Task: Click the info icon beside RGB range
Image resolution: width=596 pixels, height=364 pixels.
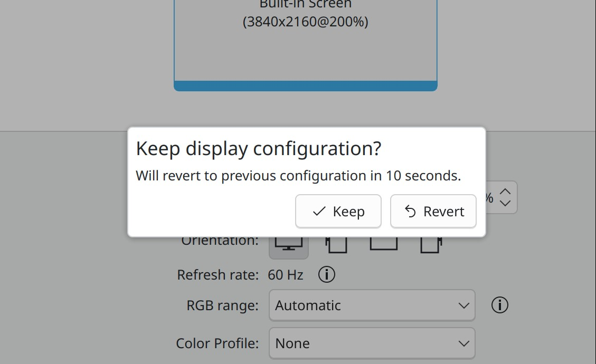Action: (x=499, y=305)
